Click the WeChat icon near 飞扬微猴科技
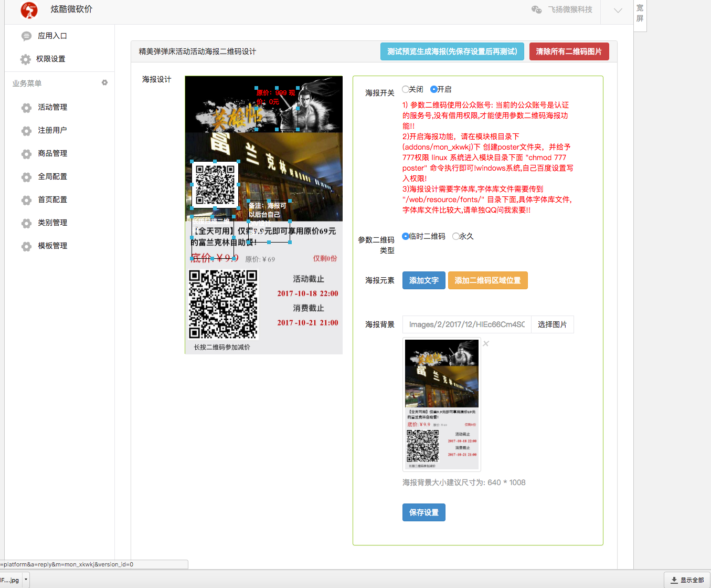The image size is (711, 588). pyautogui.click(x=536, y=9)
